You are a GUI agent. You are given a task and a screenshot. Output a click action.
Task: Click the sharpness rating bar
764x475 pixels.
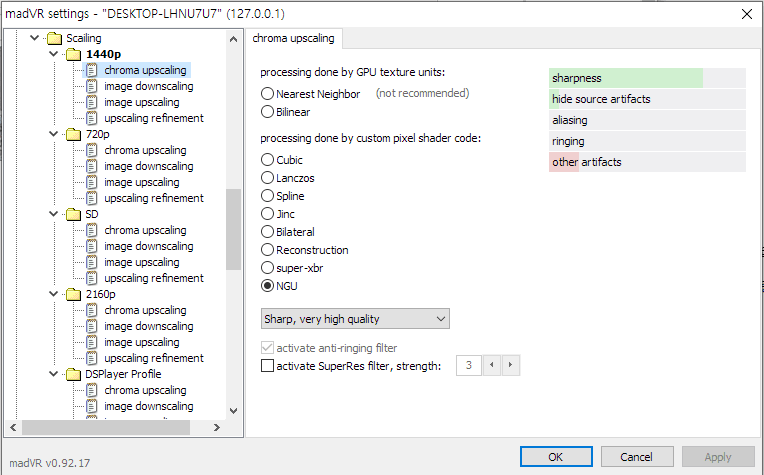click(647, 78)
